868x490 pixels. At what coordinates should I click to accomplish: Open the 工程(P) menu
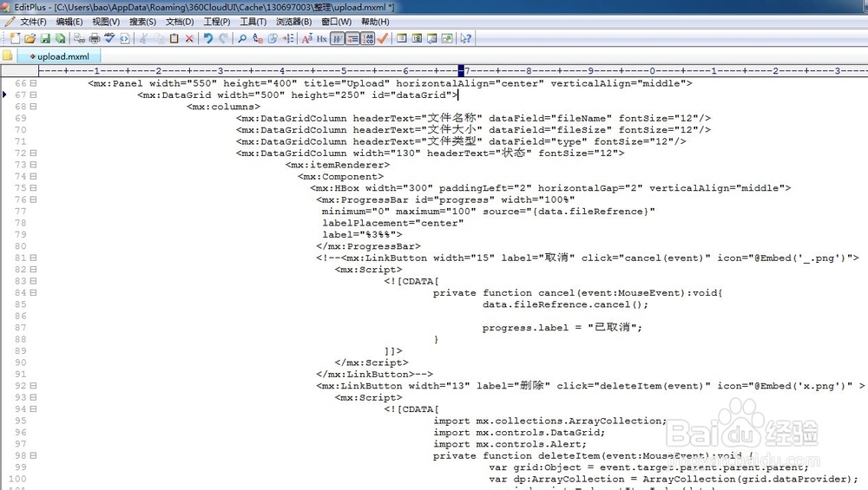click(x=216, y=22)
